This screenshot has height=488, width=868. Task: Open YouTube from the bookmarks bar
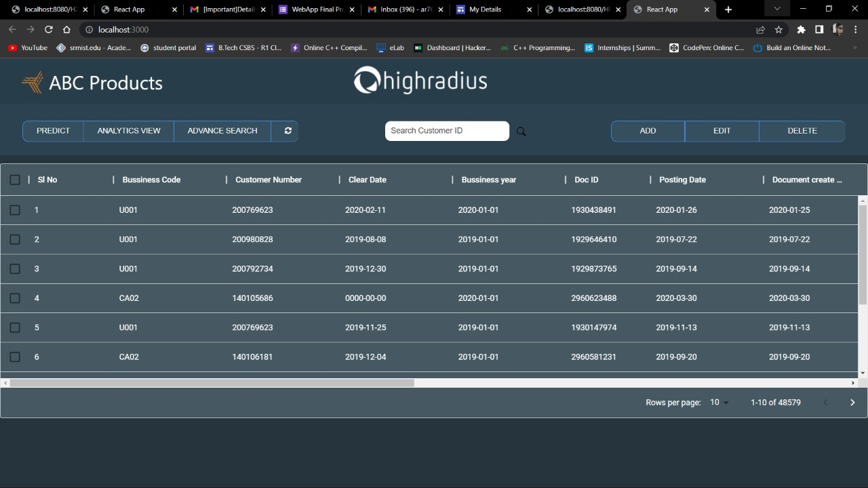click(27, 47)
